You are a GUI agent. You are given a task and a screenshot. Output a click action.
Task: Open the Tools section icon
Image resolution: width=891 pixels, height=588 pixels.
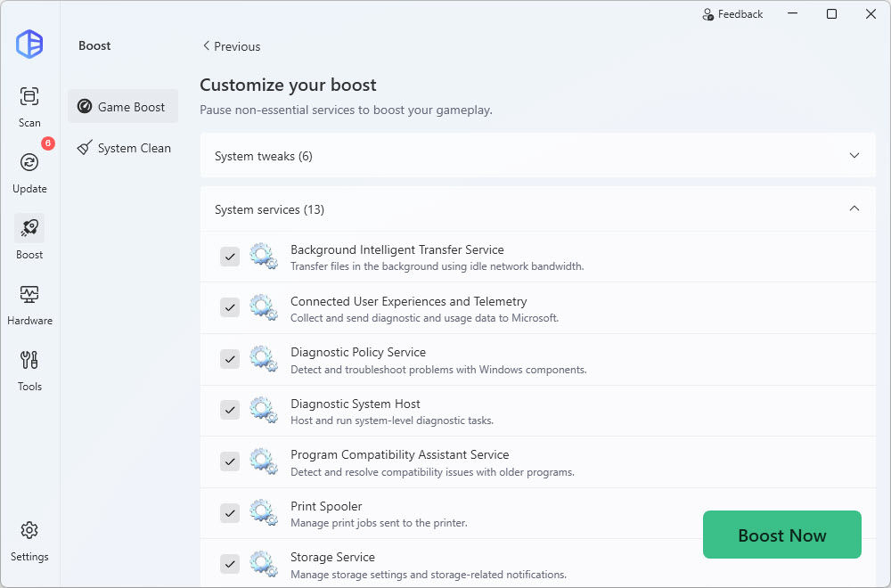pos(29,360)
